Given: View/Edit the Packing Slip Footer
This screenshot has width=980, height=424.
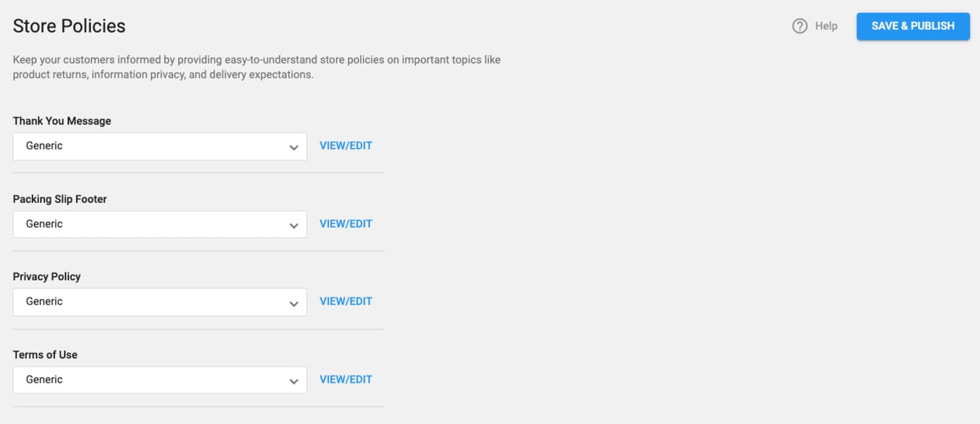Looking at the screenshot, I should coord(346,224).
